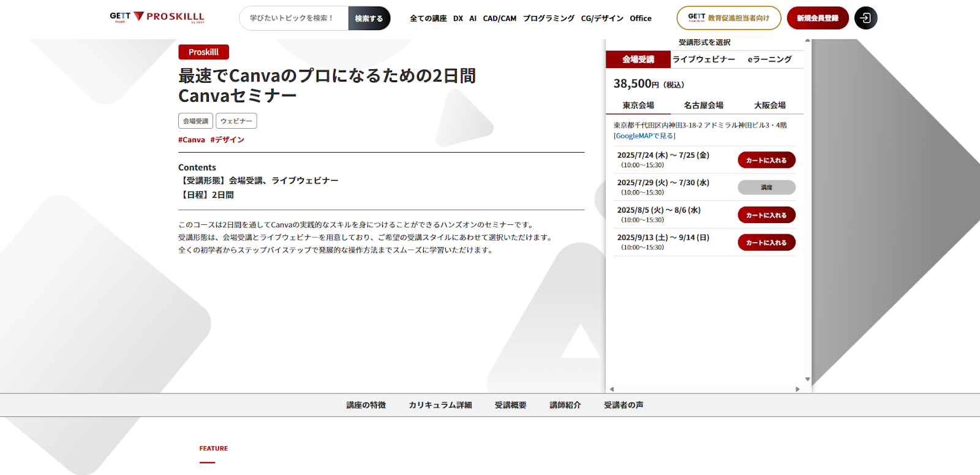Select the 会場受講 format tab
This screenshot has width=980, height=475.
click(638, 59)
